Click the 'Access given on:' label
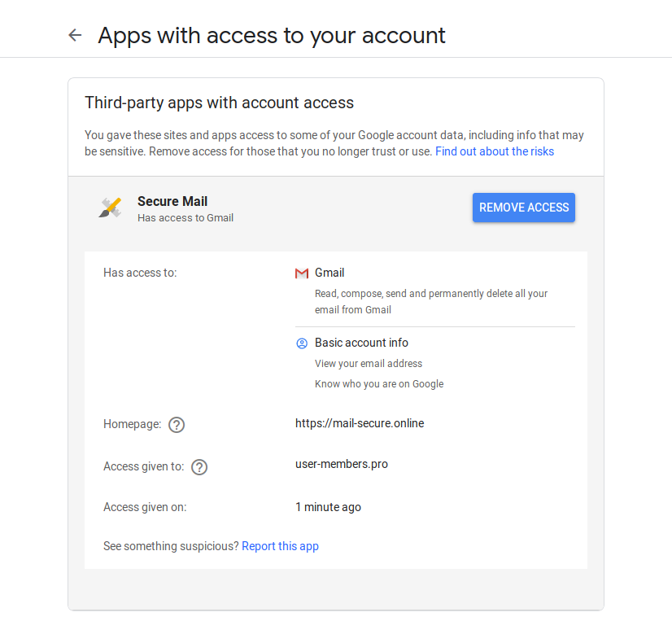The width and height of the screenshot is (672, 621). tap(145, 507)
